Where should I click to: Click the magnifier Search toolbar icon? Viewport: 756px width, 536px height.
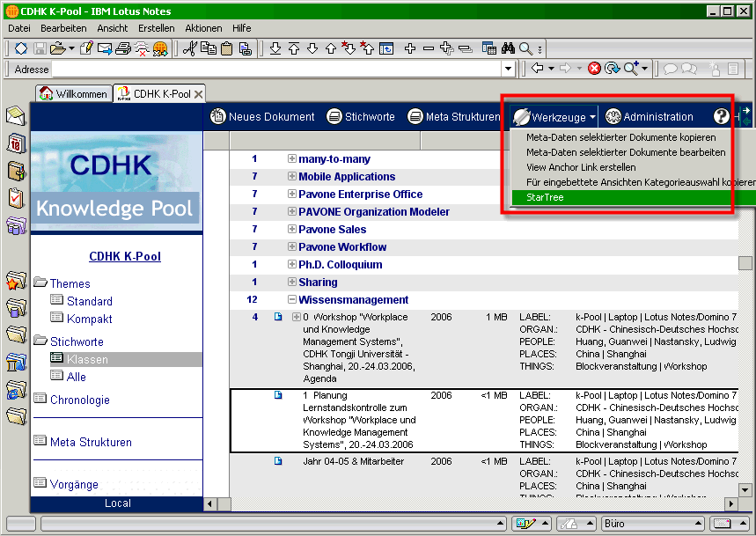tap(526, 48)
